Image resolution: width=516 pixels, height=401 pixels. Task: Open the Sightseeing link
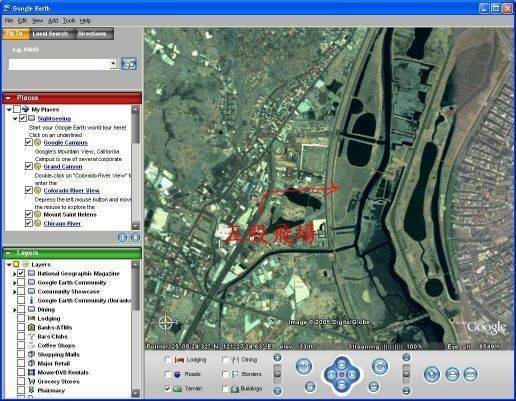tap(54, 118)
